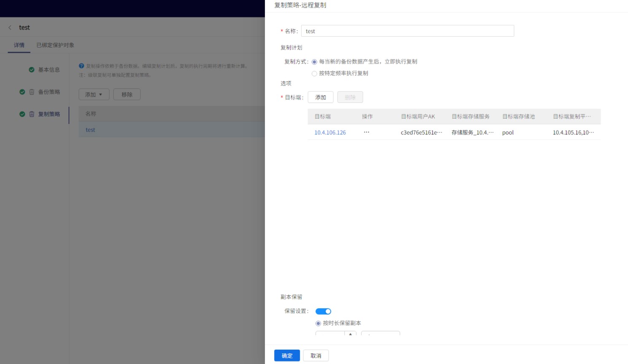Image resolution: width=628 pixels, height=364 pixels.
Task: Click the blue info icon above 添加 dropdown
Action: 81,66
